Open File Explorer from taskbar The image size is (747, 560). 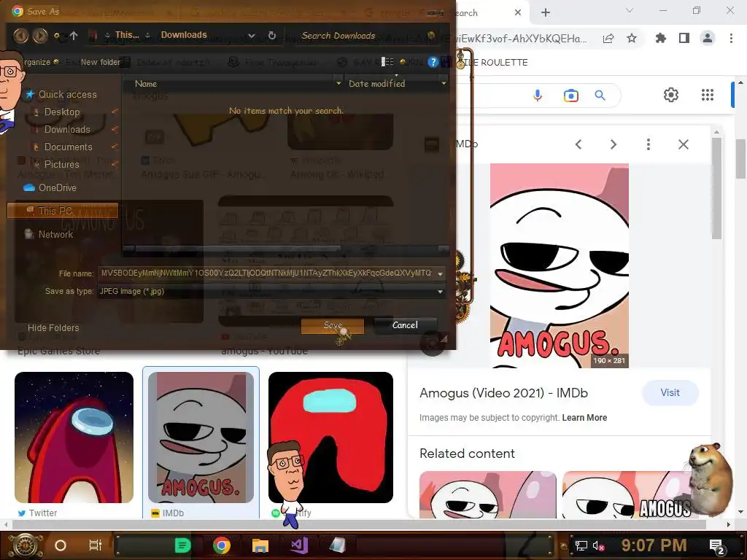pyautogui.click(x=260, y=545)
